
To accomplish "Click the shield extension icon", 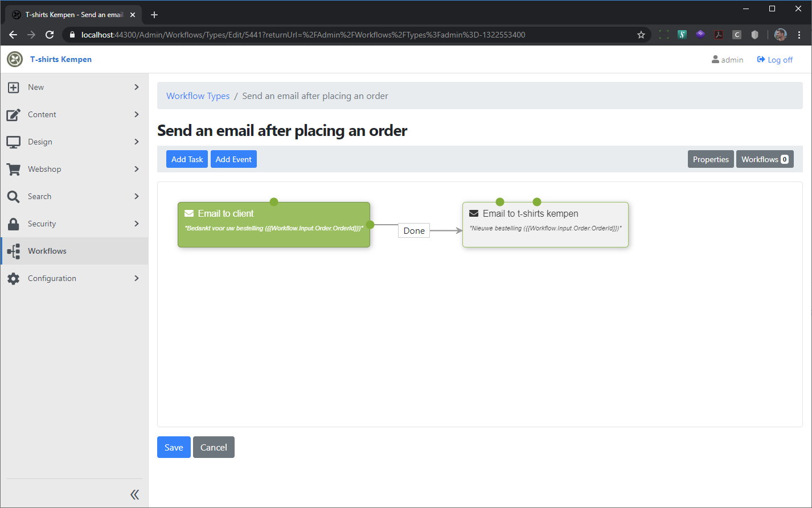I will tap(755, 35).
